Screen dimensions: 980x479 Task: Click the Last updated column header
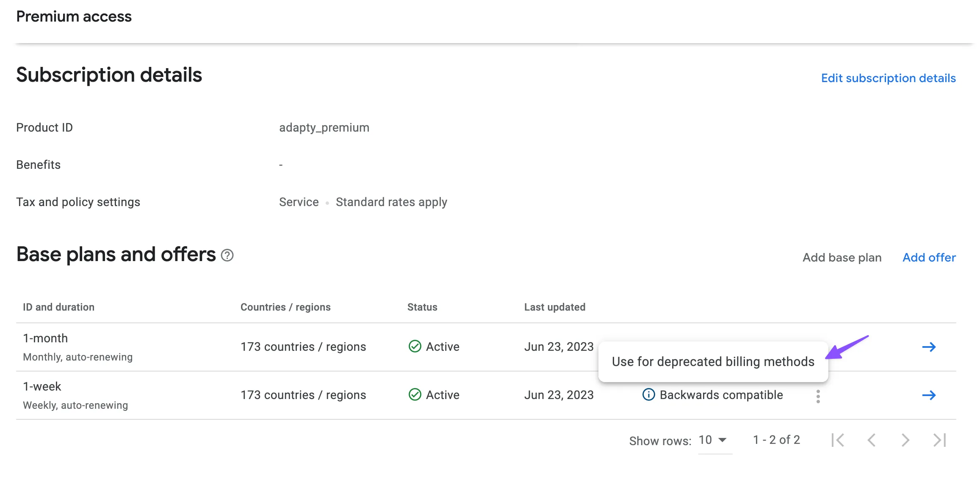pyautogui.click(x=554, y=307)
